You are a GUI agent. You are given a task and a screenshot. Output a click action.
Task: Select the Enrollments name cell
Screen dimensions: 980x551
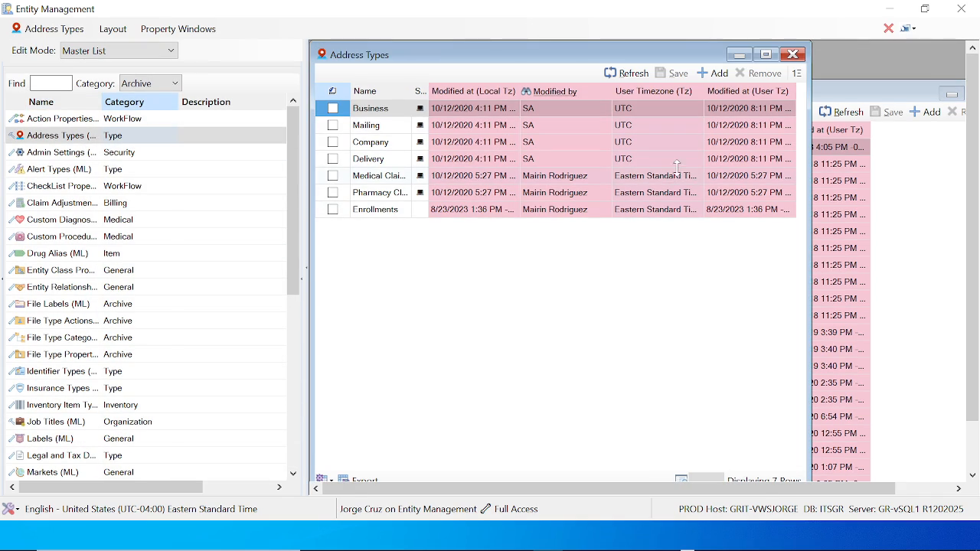381,210
